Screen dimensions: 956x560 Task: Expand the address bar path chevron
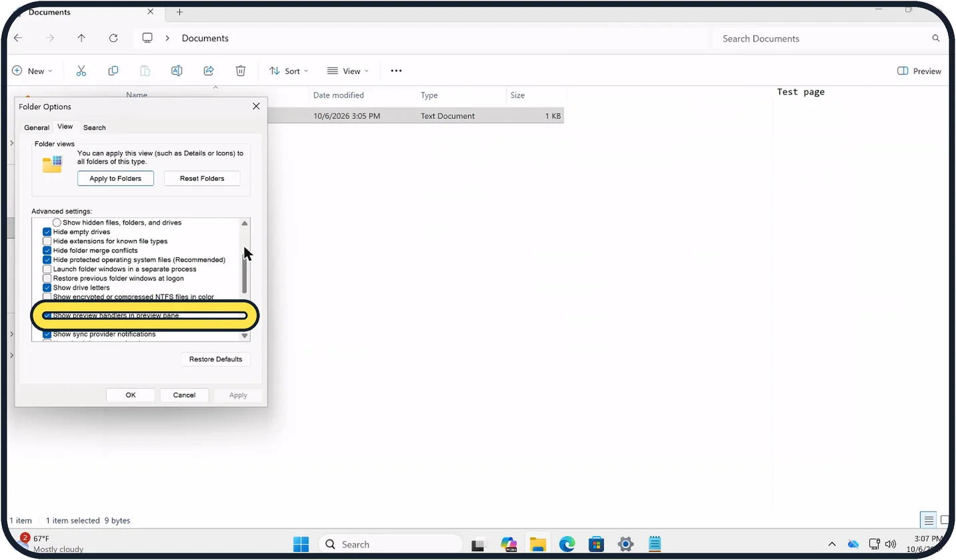pyautogui.click(x=167, y=39)
